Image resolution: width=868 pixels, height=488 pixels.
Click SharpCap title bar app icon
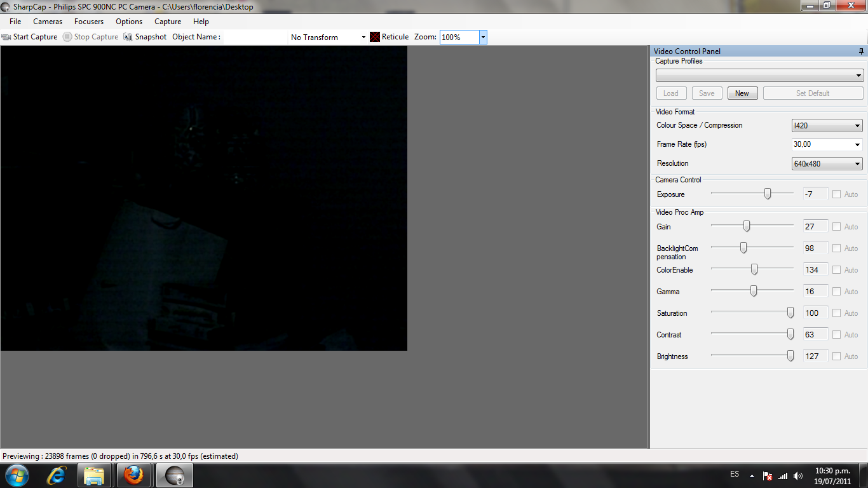point(6,6)
